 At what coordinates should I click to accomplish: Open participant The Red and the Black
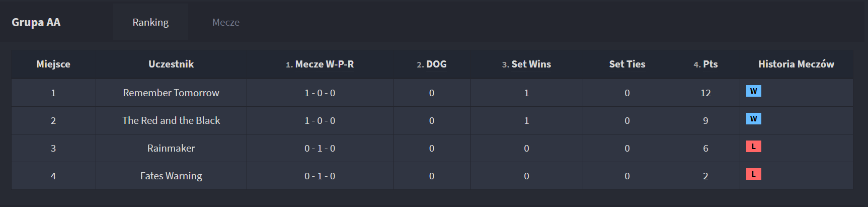[x=171, y=120]
